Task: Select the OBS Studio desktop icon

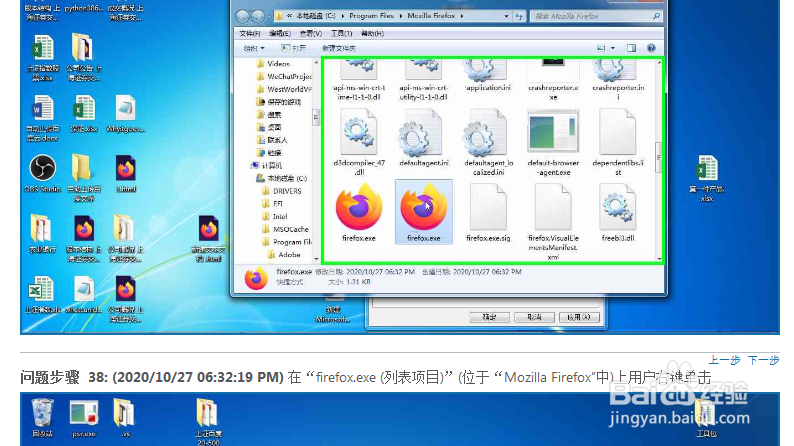Action: [43, 174]
